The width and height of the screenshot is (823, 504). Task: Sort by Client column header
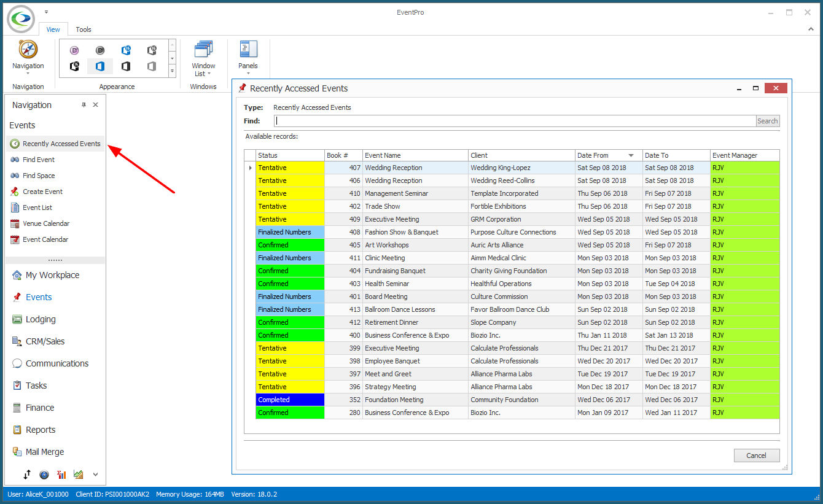pyautogui.click(x=521, y=155)
